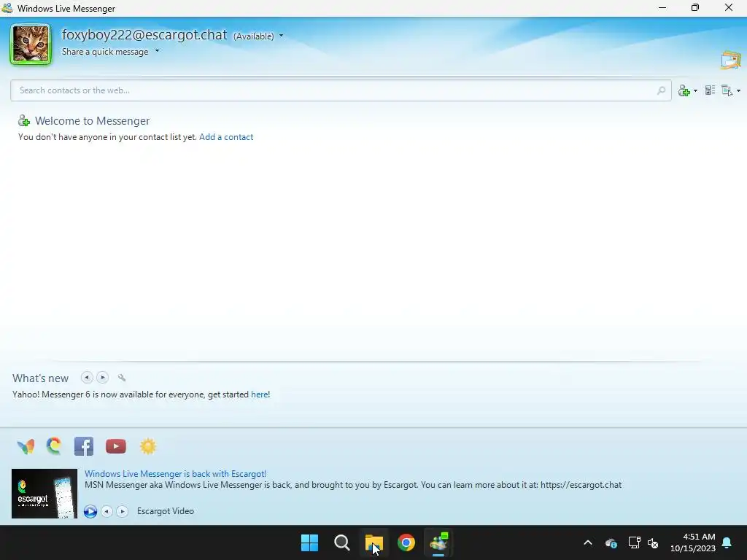This screenshot has width=747, height=560.
Task: Click the Windows Live Messenger title bar icon
Action: (7, 8)
